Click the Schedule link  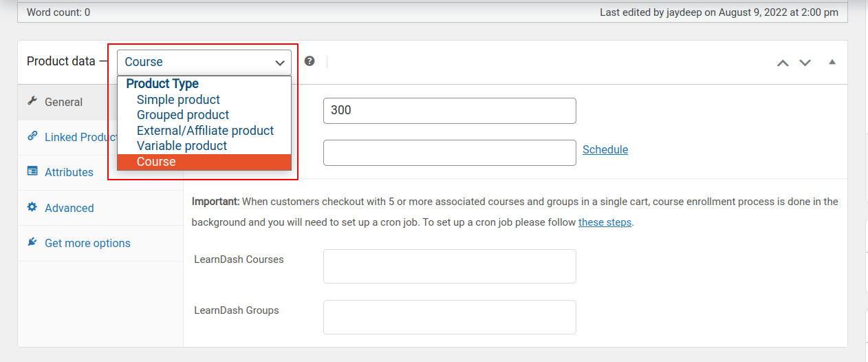click(605, 150)
